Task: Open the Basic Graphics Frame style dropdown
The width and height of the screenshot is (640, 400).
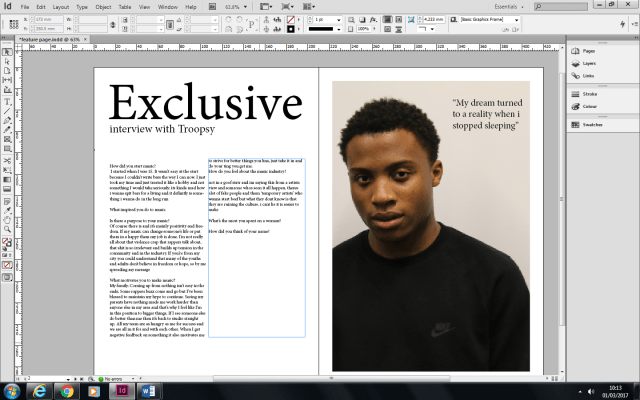Action: click(516, 20)
